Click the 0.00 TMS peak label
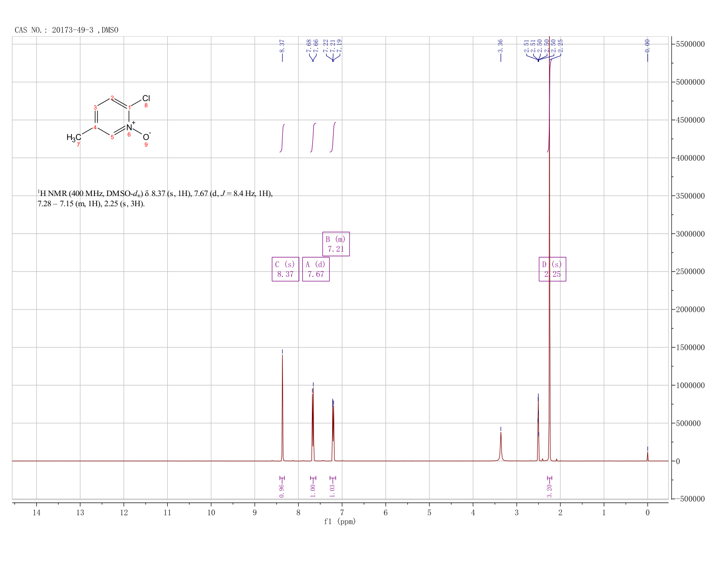Screen dimensions: 728x563 (x=647, y=45)
